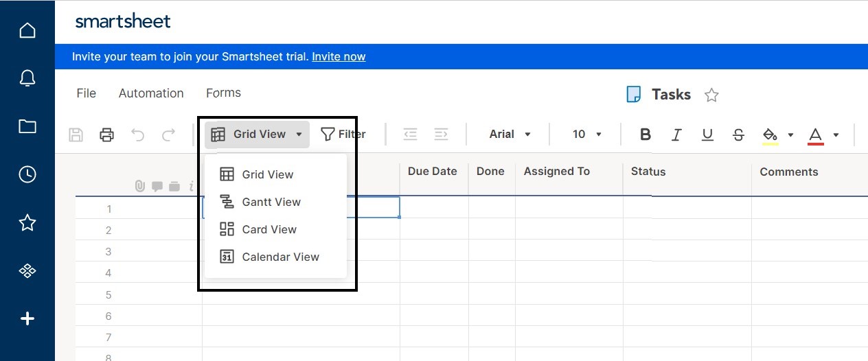Open the Favorites star in the sidebar
Screen dimensions: 868x361
tap(27, 222)
